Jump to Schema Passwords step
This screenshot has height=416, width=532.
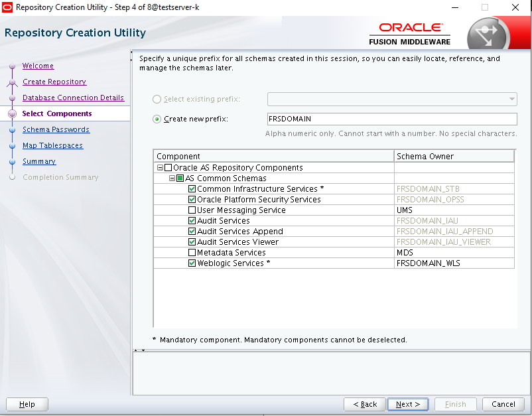[x=56, y=129]
